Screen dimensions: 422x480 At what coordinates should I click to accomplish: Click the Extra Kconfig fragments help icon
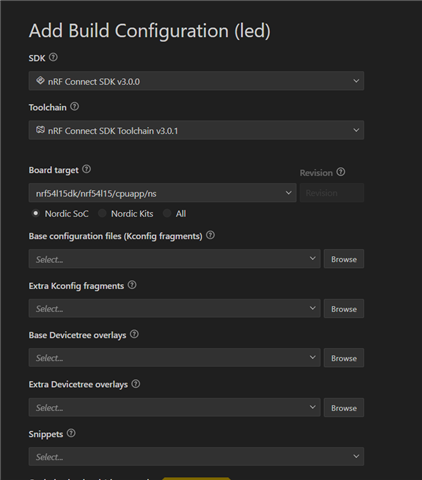(x=132, y=285)
